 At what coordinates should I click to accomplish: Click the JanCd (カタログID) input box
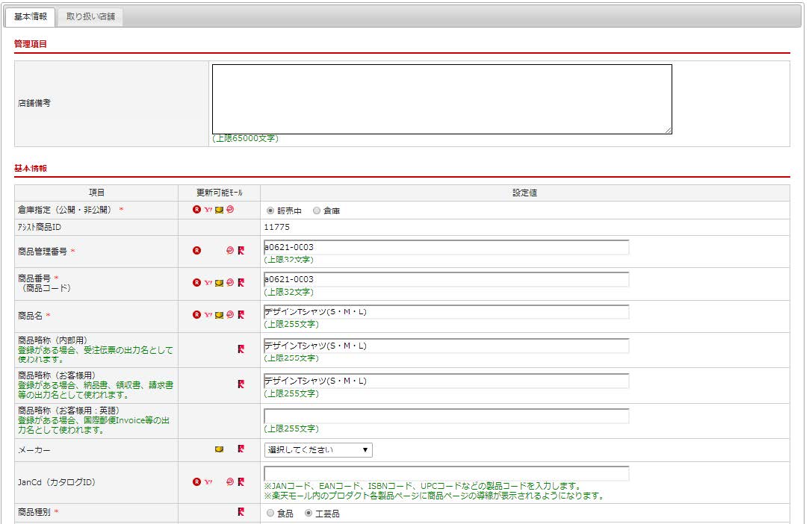(446, 474)
